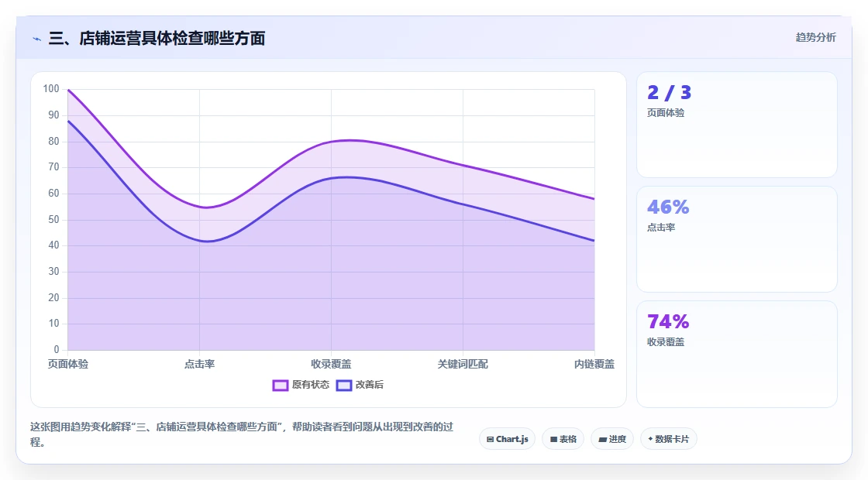The image size is (868, 480).
Task: Click the 100 y-axis tick label
Action: 51,89
